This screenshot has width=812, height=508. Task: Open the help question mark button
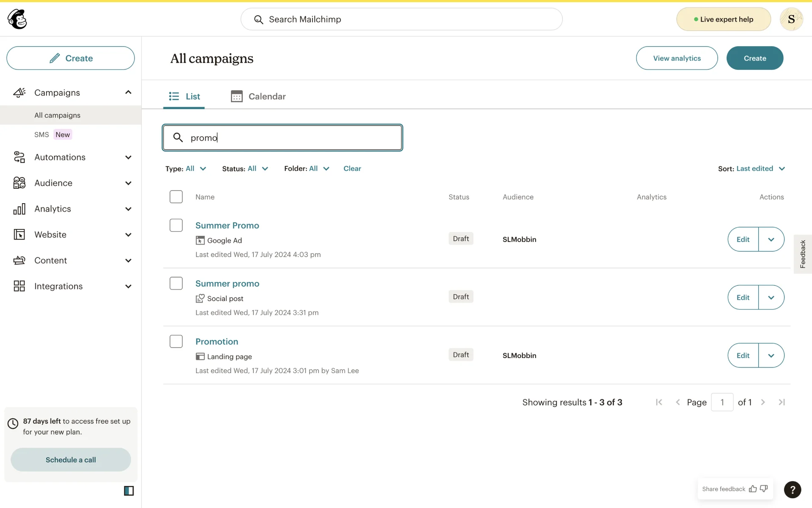coord(792,490)
